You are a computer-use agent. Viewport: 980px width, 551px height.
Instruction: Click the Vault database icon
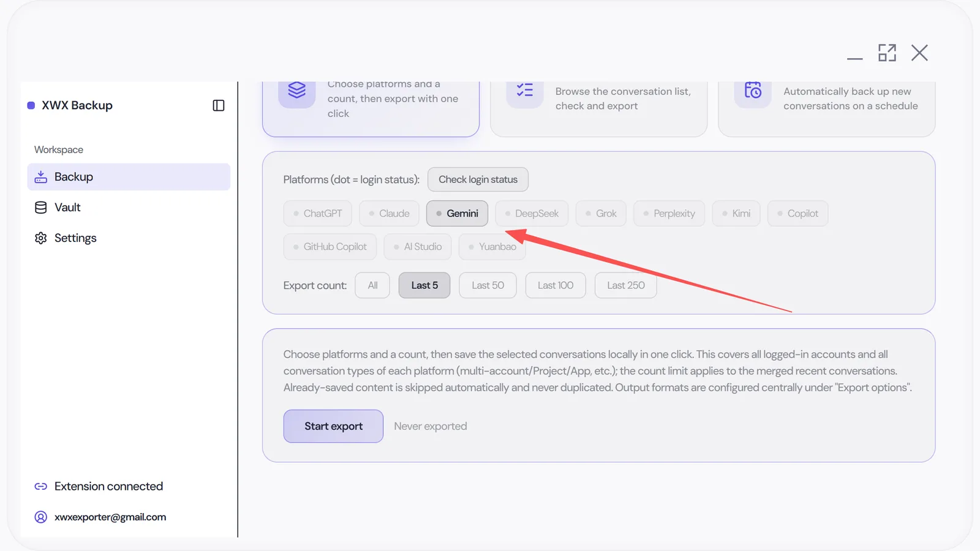point(41,208)
